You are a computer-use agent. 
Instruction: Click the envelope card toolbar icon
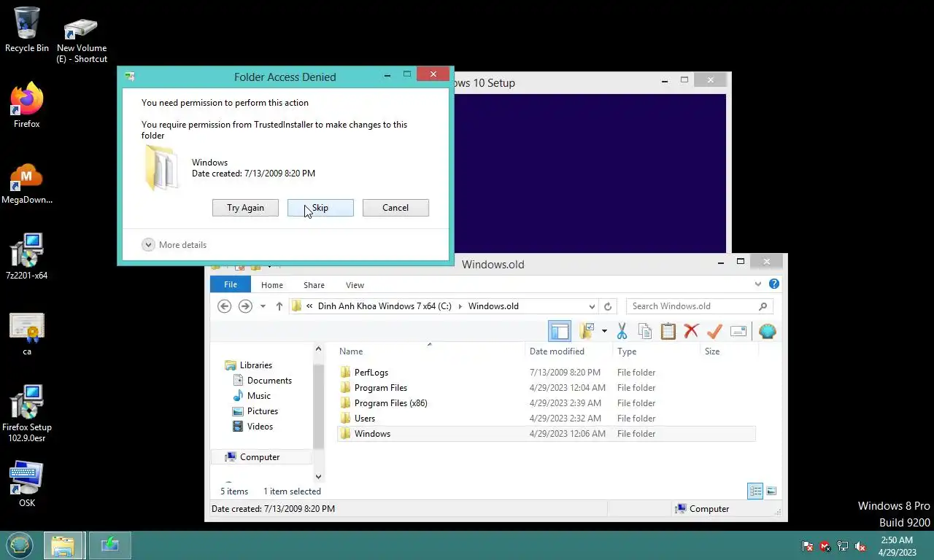(x=738, y=331)
